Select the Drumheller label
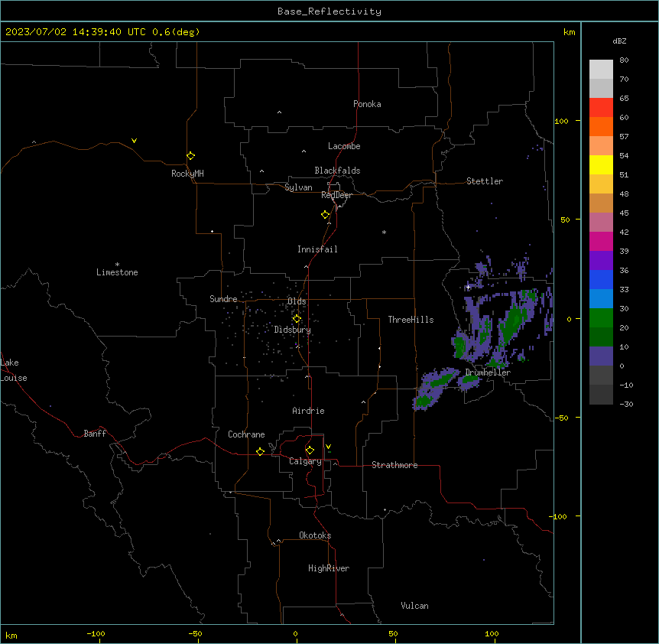Screen dimensions: 659x644 [x=488, y=372]
